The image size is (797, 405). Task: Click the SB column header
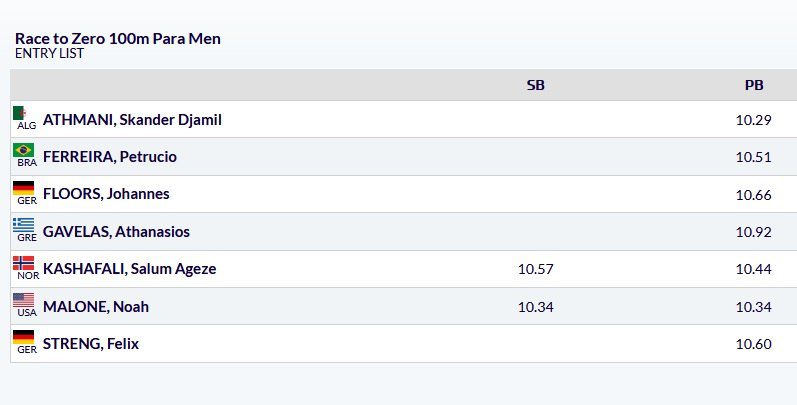click(536, 85)
